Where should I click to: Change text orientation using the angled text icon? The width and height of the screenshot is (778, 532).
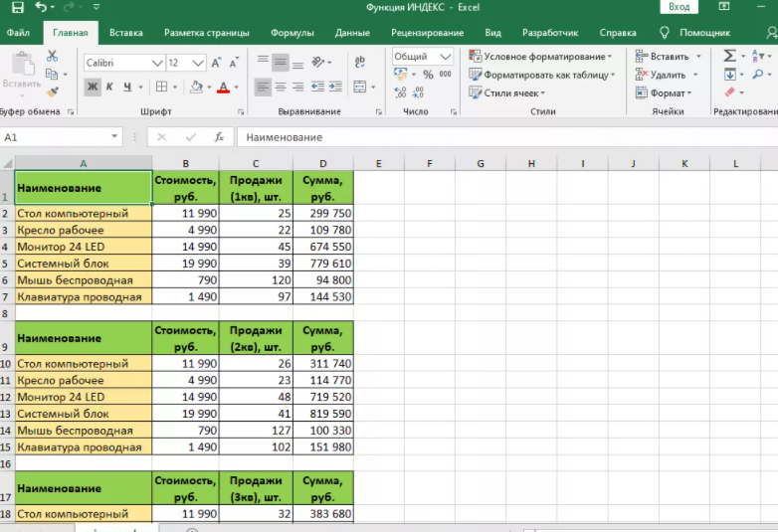coord(317,62)
